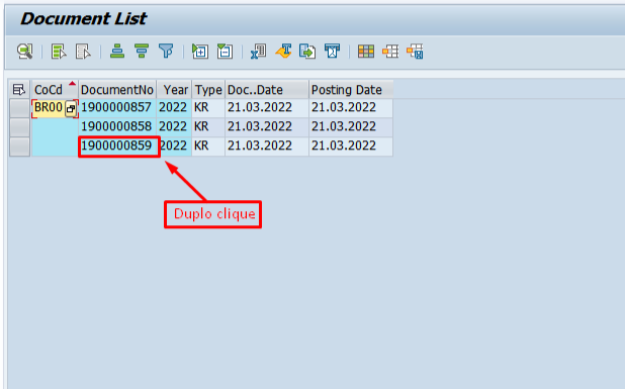Click document number 1900000858
Screen dimensions: 626x389
116,127
